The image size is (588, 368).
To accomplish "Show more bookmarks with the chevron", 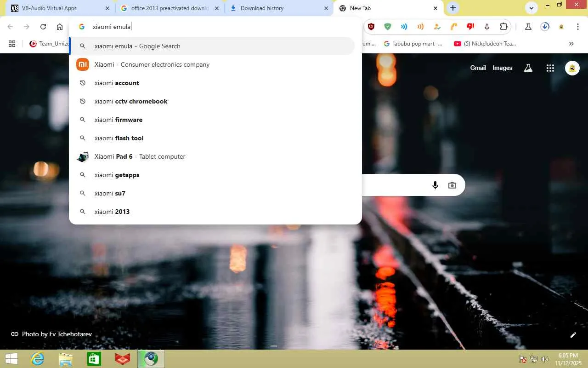I will point(571,44).
